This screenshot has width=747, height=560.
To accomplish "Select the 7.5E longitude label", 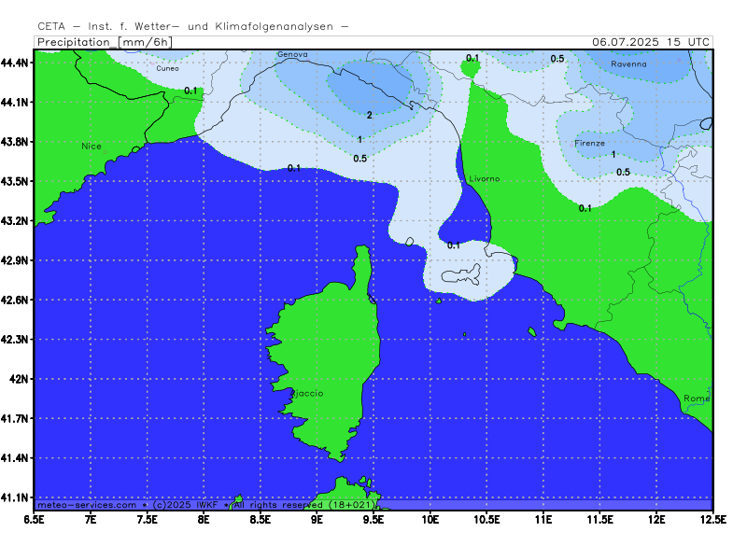I will click(148, 519).
